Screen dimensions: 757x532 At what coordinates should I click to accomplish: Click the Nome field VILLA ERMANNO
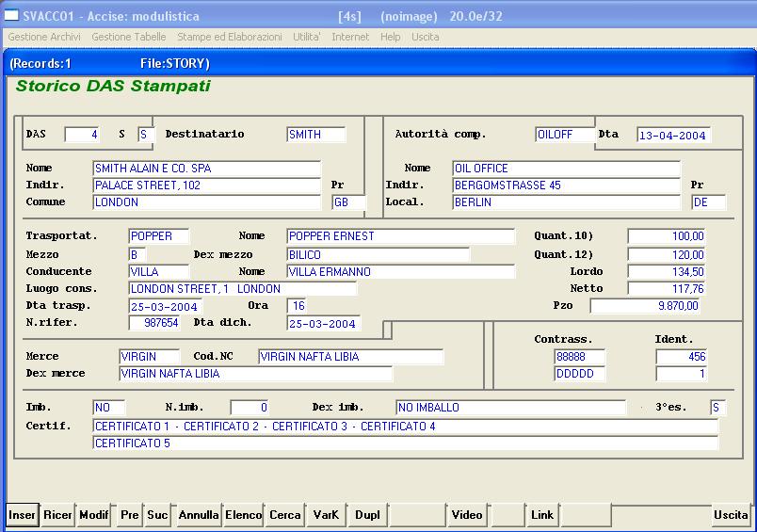coord(401,272)
